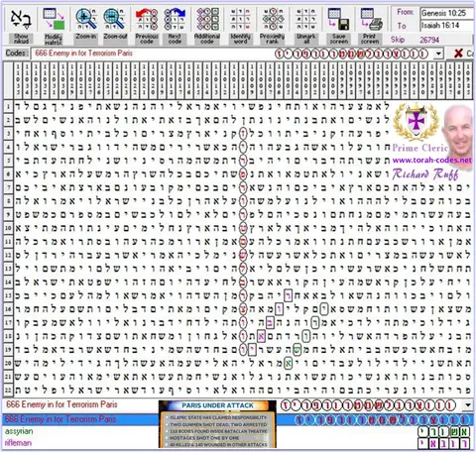476x452 pixels.
Task: Click matrix row header 22
Action: pos(8,391)
